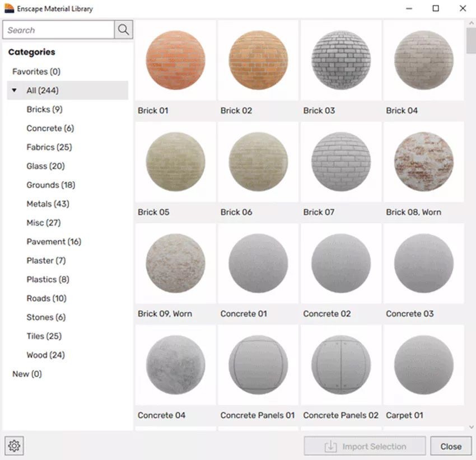Click inside the Search text field
Image resolution: width=476 pixels, height=460 pixels.
(59, 30)
